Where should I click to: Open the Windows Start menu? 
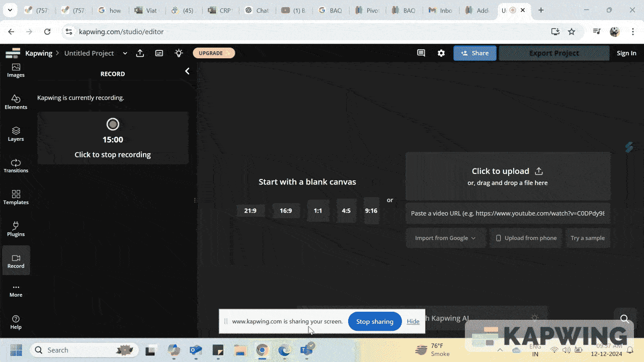click(16, 350)
